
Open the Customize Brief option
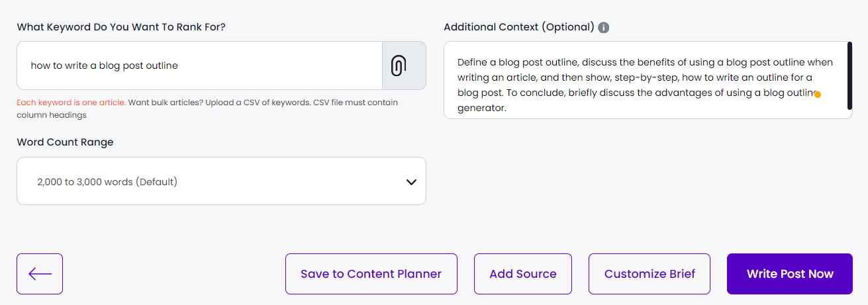pos(650,274)
